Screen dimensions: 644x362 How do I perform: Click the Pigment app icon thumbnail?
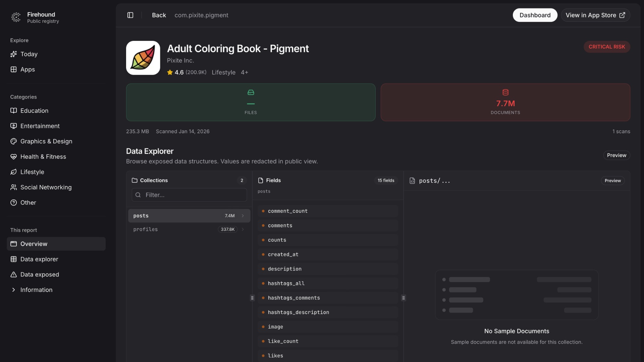point(143,58)
